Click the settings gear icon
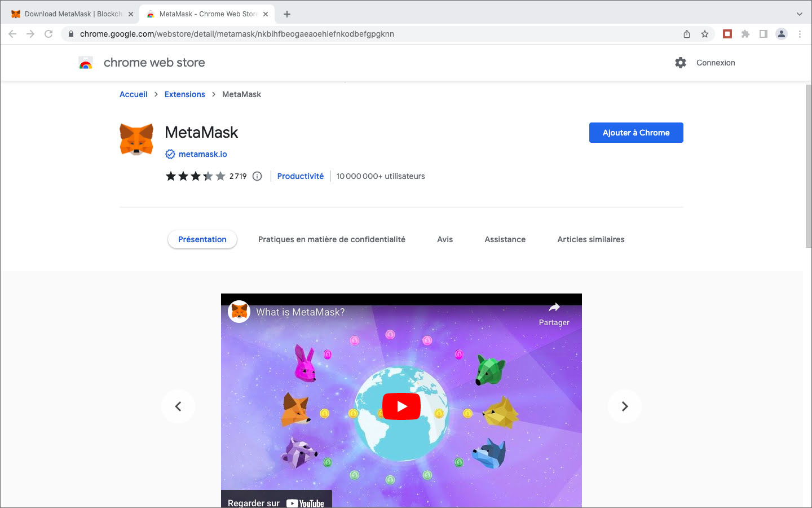The height and width of the screenshot is (508, 812). (681, 63)
